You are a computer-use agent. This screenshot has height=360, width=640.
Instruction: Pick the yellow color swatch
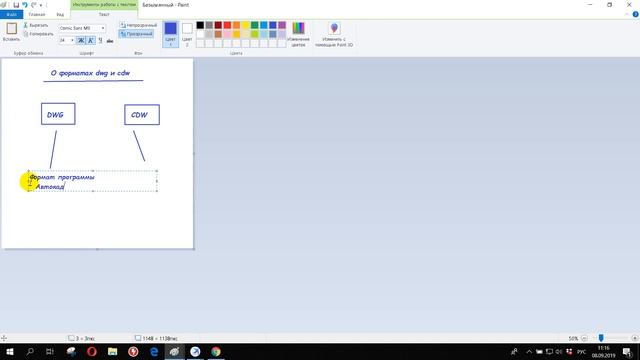[x=246, y=25]
